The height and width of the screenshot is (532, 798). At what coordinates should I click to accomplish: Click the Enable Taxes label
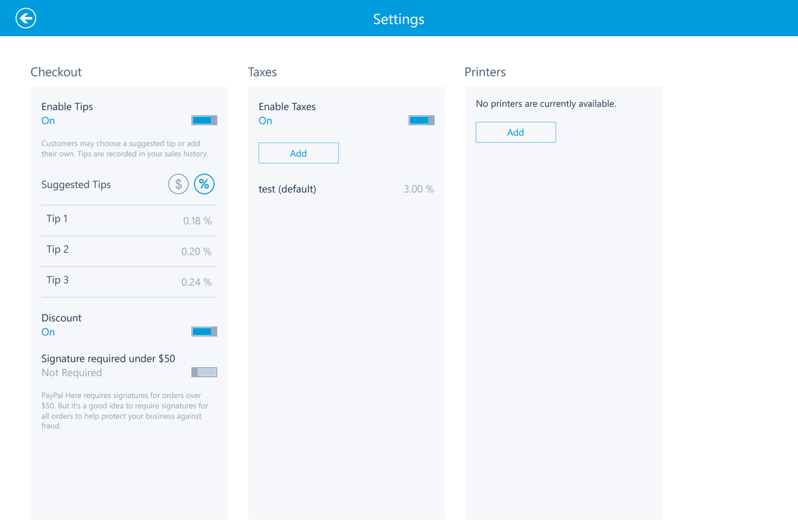[x=287, y=107]
